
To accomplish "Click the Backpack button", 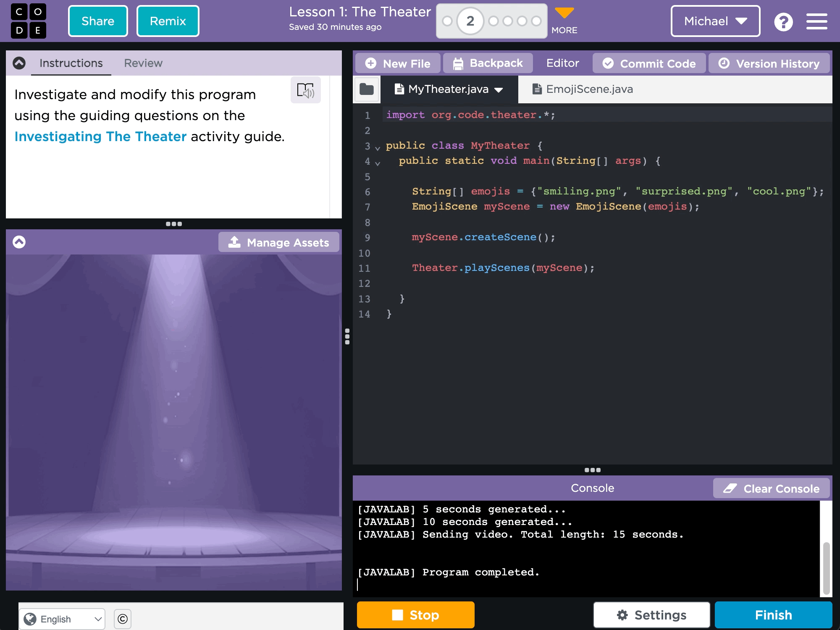I will [488, 63].
